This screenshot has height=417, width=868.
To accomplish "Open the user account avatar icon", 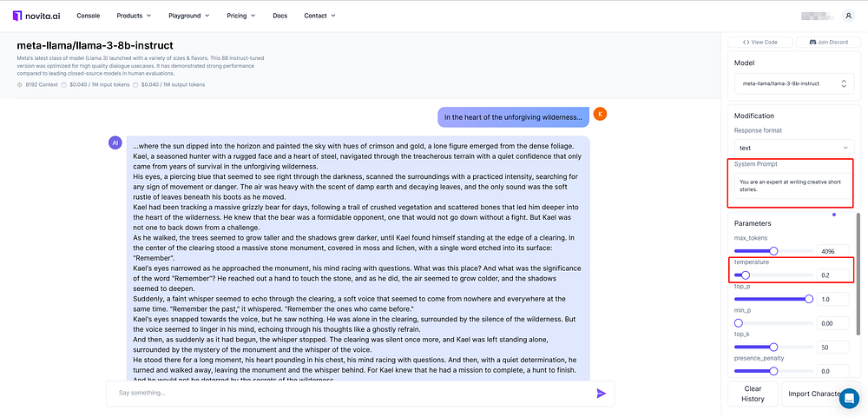I will click(848, 16).
